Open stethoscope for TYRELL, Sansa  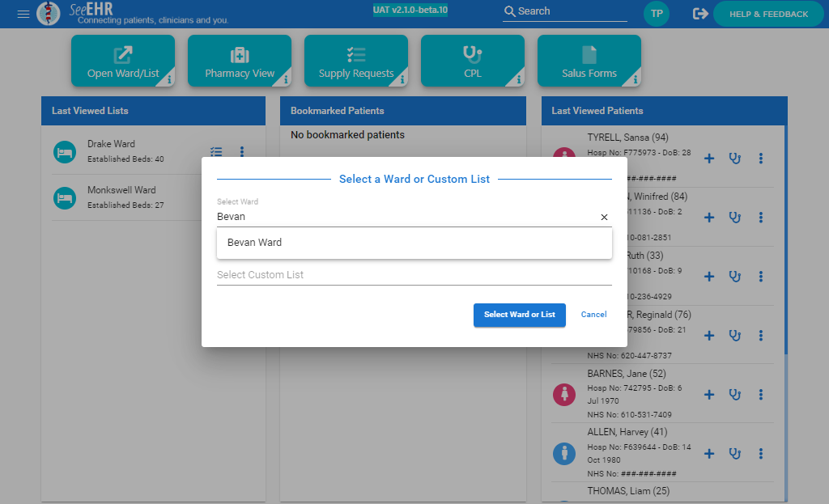[x=735, y=159]
